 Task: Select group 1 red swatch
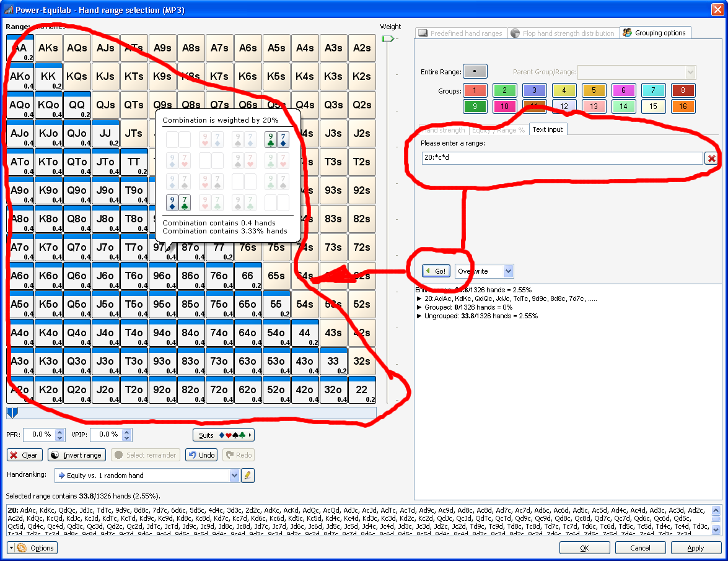[475, 90]
